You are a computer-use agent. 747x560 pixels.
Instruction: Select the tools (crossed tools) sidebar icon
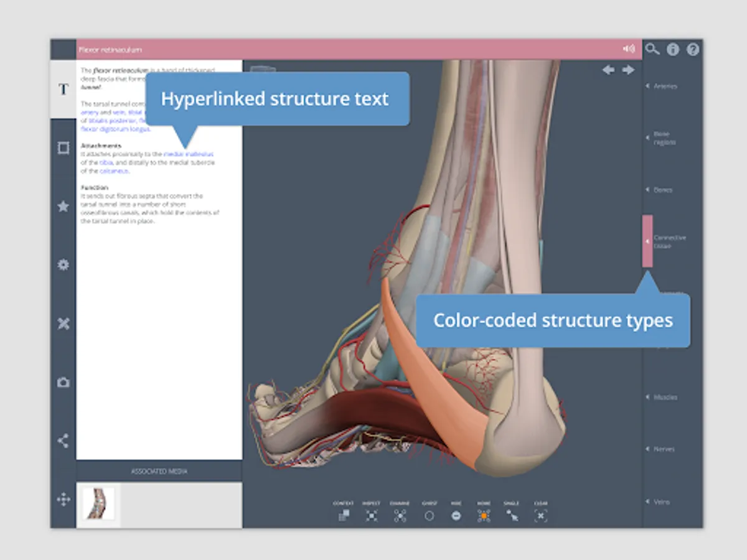coord(63,324)
